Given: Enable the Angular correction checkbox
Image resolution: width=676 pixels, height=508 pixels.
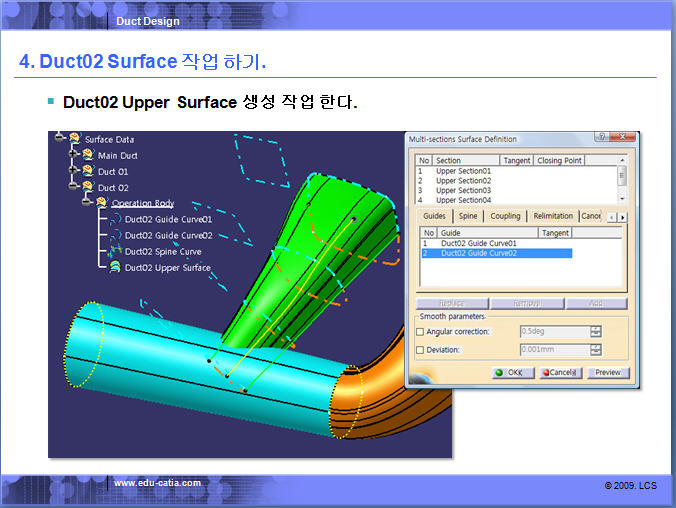Looking at the screenshot, I should click(x=420, y=331).
